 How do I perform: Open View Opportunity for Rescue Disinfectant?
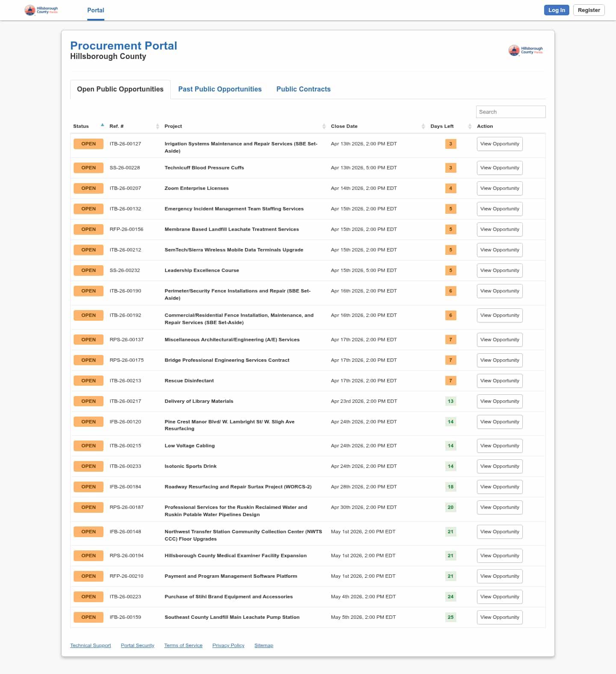point(499,381)
